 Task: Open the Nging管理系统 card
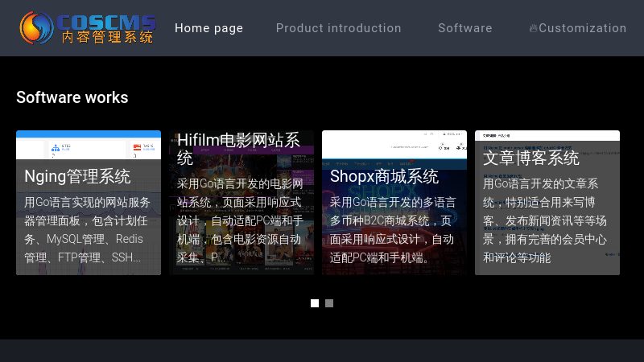[x=89, y=203]
